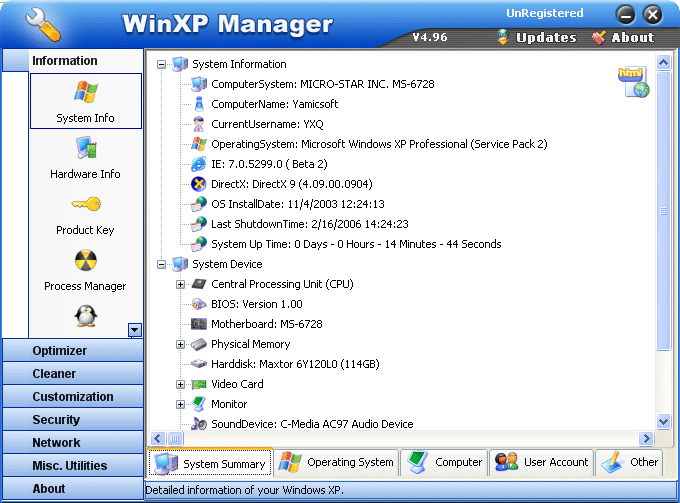The image size is (680, 503).
Task: Select 'Motherboard: MS-6728' text
Action: (x=267, y=324)
